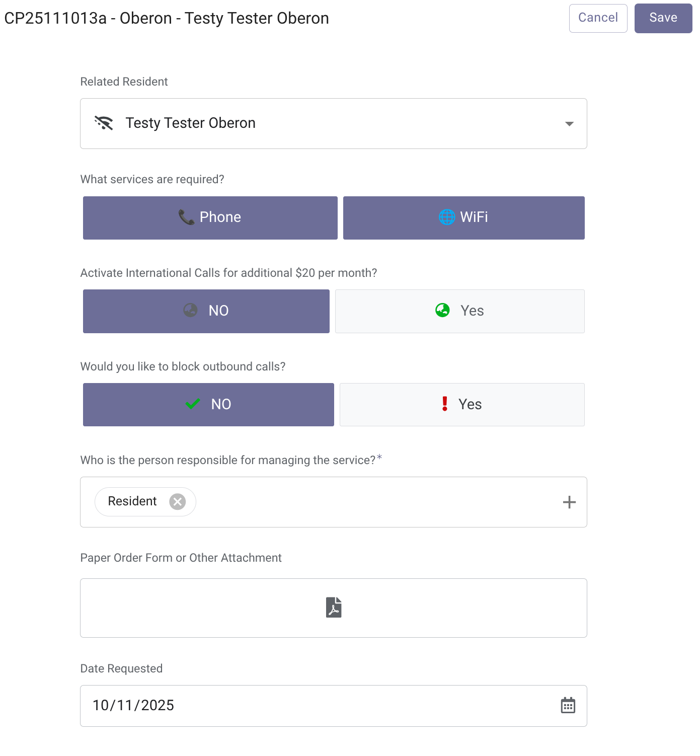Click the green globe icon for Yes
Screen dimensions: 700x756
442,311
